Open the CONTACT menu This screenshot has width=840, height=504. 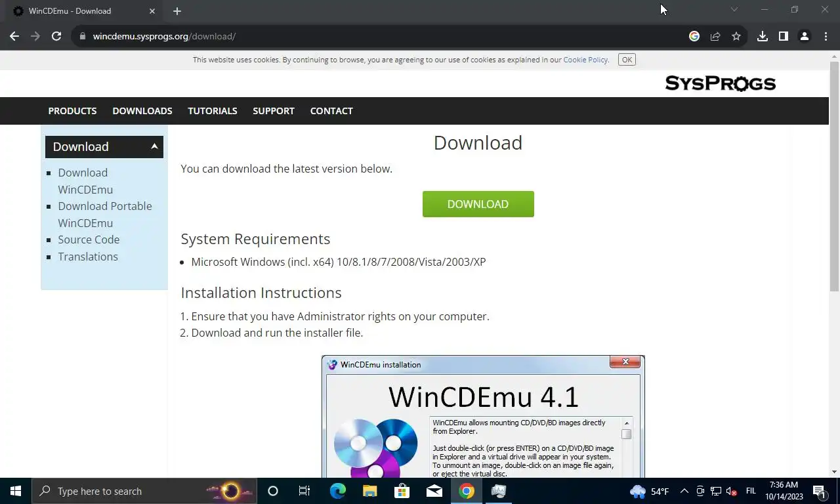(331, 111)
